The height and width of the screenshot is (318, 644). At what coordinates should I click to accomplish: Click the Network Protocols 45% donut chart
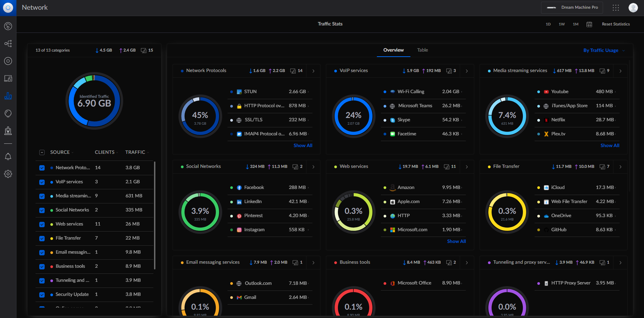tap(200, 116)
